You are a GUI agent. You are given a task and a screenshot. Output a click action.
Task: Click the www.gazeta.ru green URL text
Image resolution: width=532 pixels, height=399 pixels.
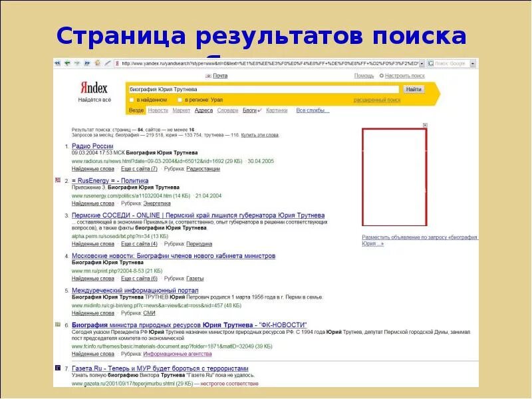132,384
